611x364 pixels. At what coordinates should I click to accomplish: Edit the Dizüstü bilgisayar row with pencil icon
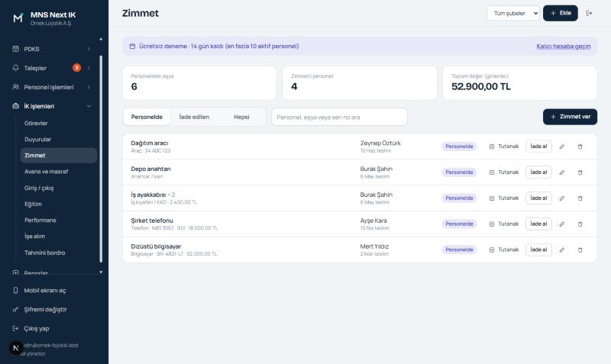[x=562, y=250]
